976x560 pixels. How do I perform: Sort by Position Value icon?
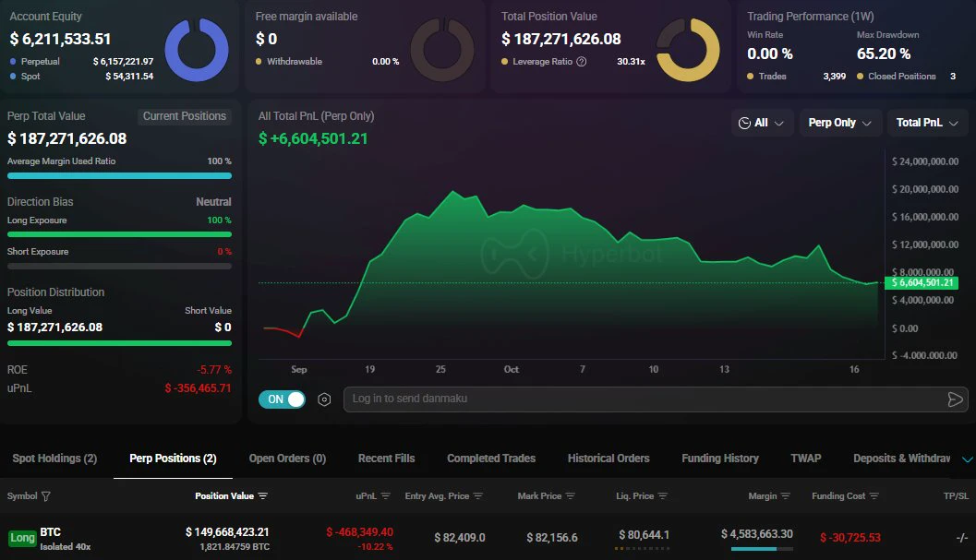click(262, 496)
